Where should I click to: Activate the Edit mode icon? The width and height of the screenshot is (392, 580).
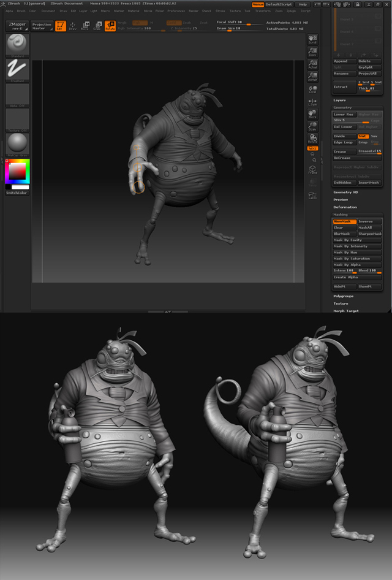tap(60, 26)
